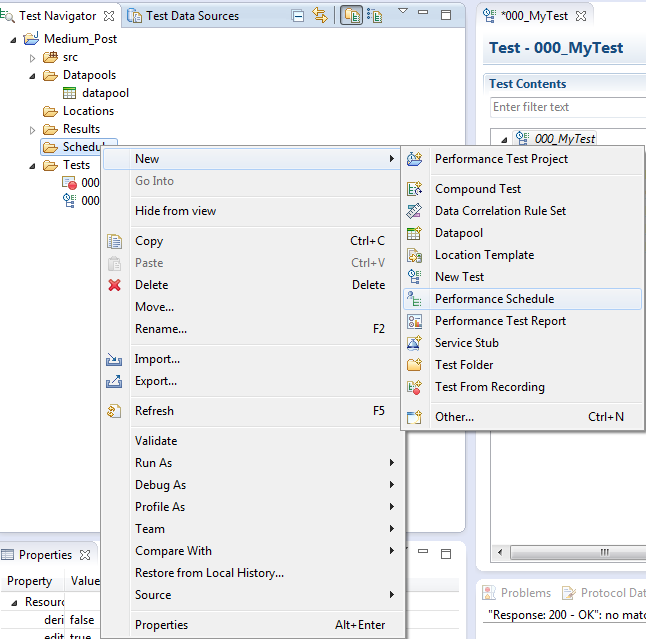This screenshot has width=646, height=639.
Task: Click the Performance Schedule icon
Action: 414,299
